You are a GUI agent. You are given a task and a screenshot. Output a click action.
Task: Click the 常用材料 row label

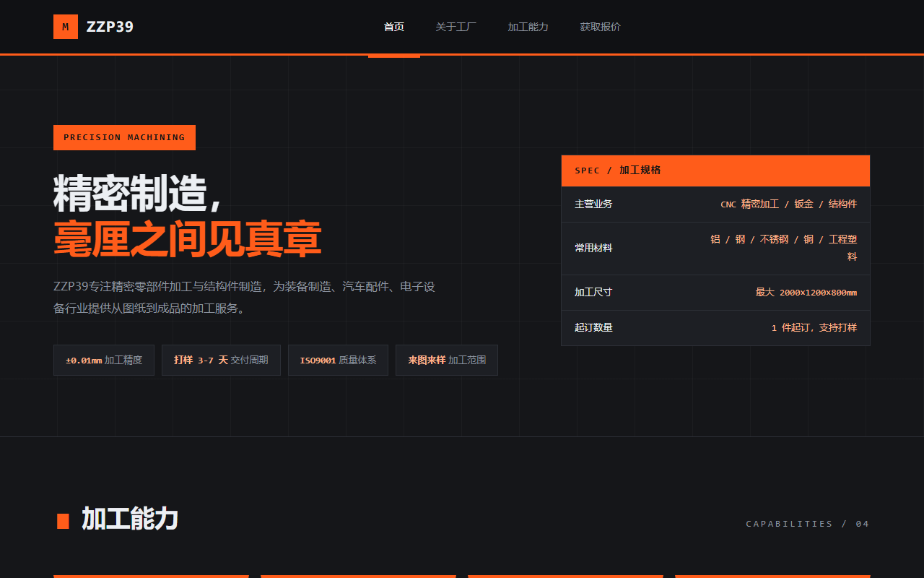(593, 248)
